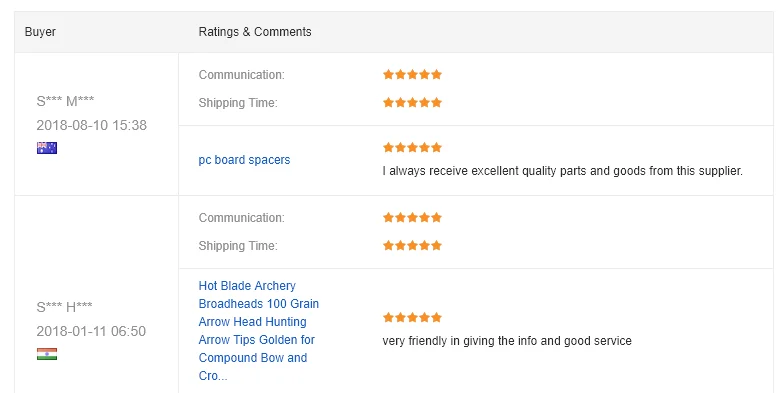This screenshot has height=393, width=783.
Task: Click the very friendly in giving info comment
Action: coord(507,341)
